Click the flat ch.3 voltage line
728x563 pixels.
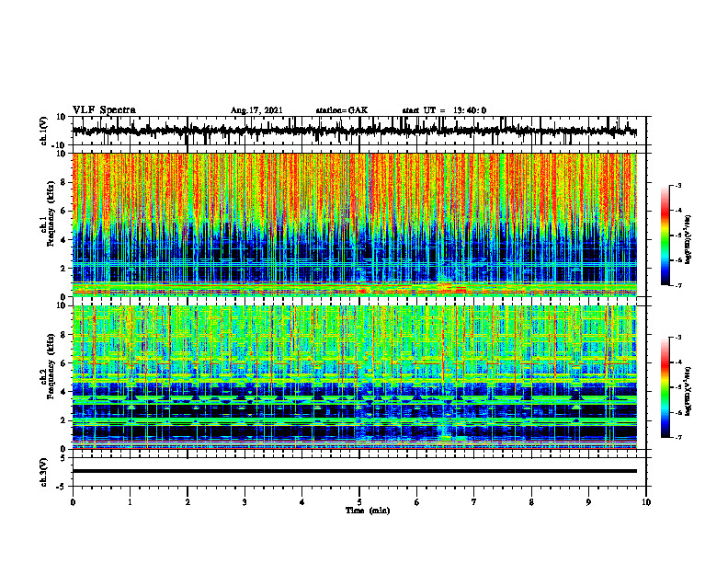(x=354, y=471)
